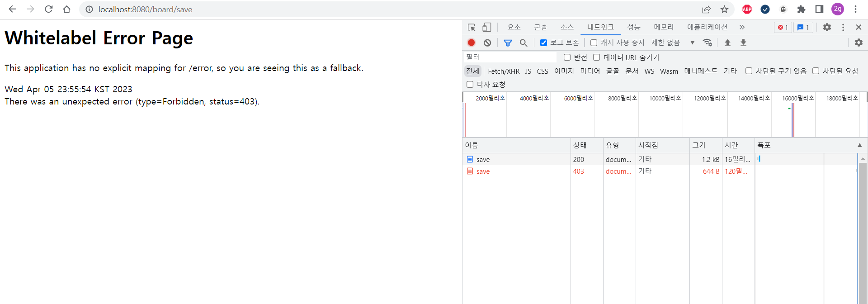Sort by 폭포 waterfall column arrow
This screenshot has width=868, height=304.
tap(860, 145)
